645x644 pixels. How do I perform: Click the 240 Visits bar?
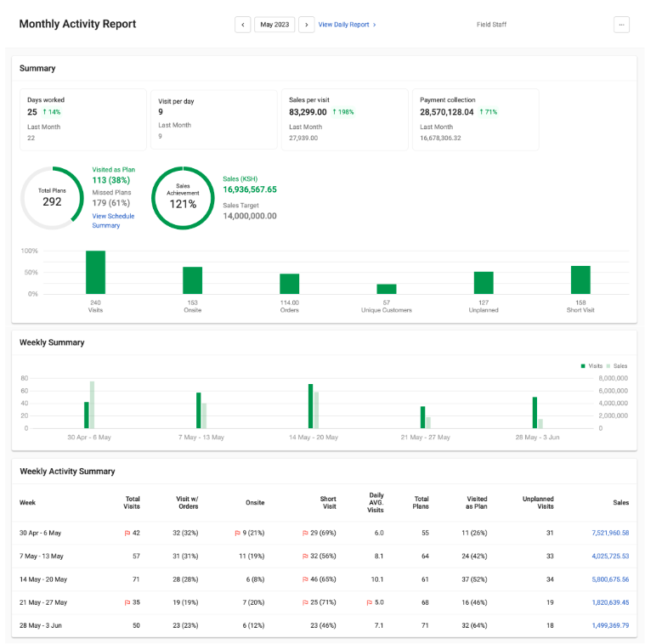(95, 272)
